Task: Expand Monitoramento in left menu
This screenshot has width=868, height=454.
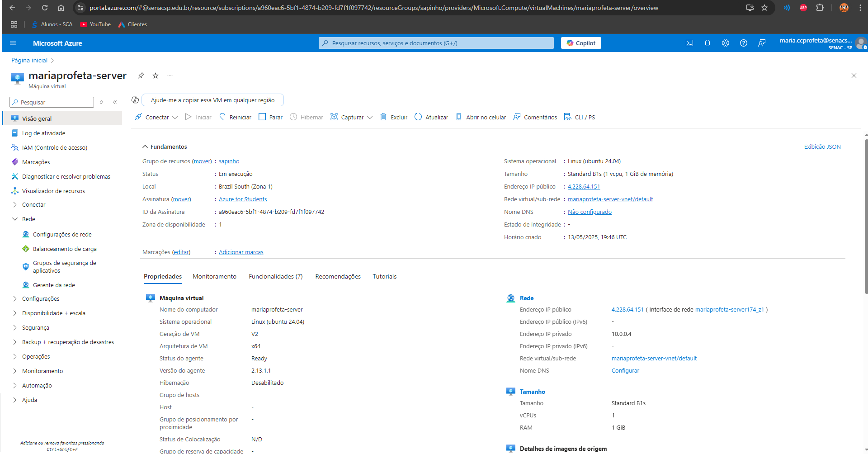Action: click(x=15, y=371)
